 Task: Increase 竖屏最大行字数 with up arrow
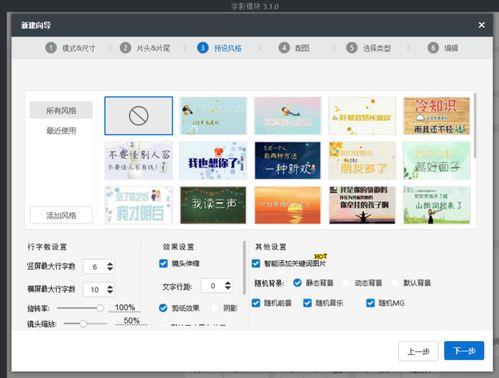[110, 264]
